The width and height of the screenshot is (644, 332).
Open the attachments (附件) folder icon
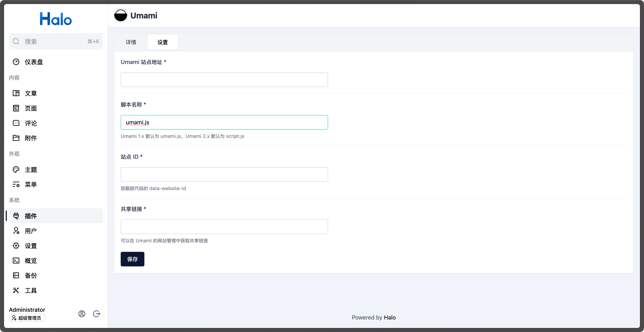[16, 138]
